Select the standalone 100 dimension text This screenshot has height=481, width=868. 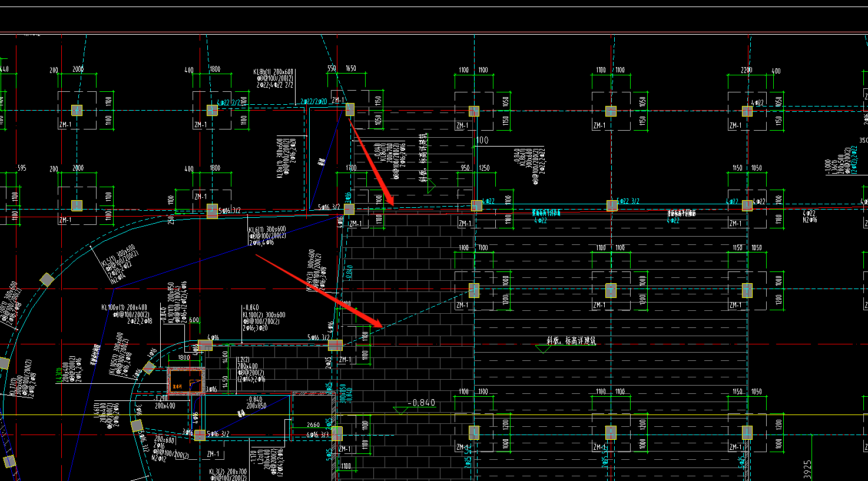point(482,140)
